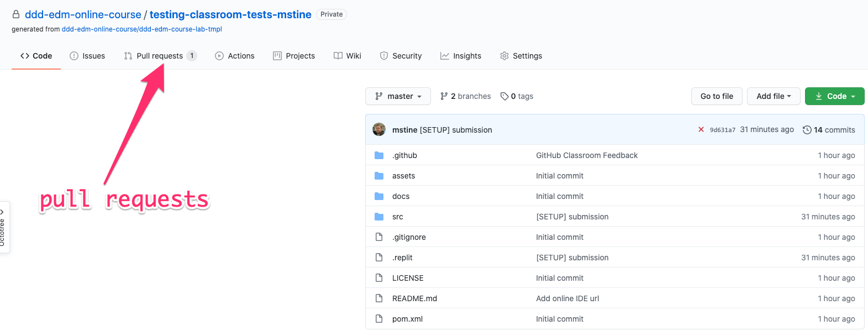Open the .github folder icon
This screenshot has width=868, height=336.
coord(379,155)
